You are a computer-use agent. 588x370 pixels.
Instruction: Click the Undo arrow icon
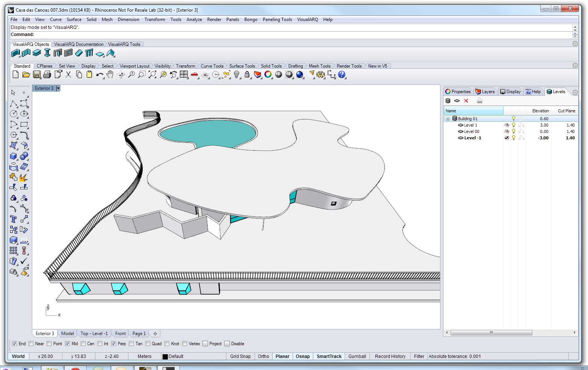point(100,74)
